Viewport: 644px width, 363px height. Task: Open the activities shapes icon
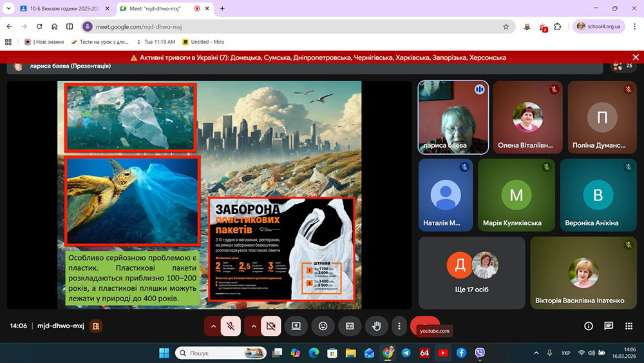click(x=628, y=326)
